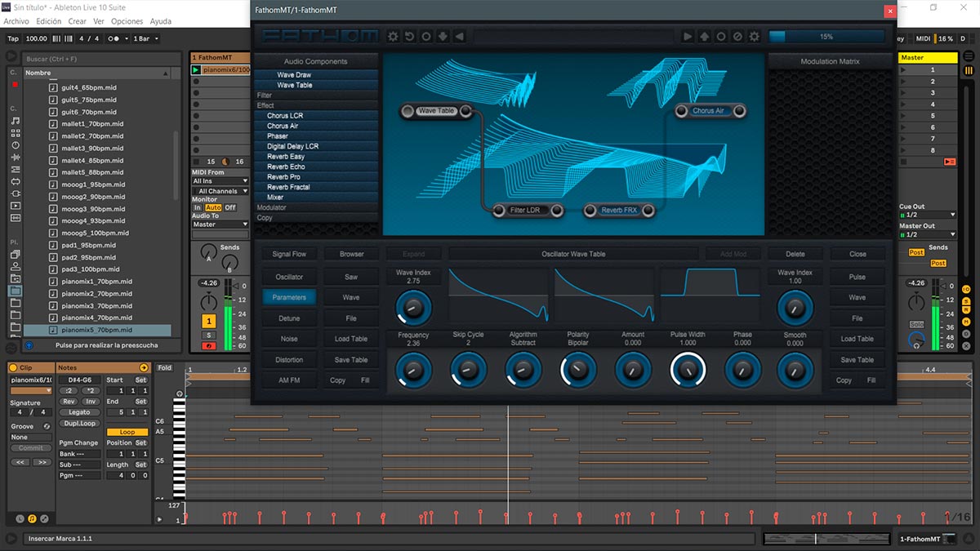980x551 pixels.
Task: Open Fathom settings gear beside the logo
Action: (x=393, y=36)
